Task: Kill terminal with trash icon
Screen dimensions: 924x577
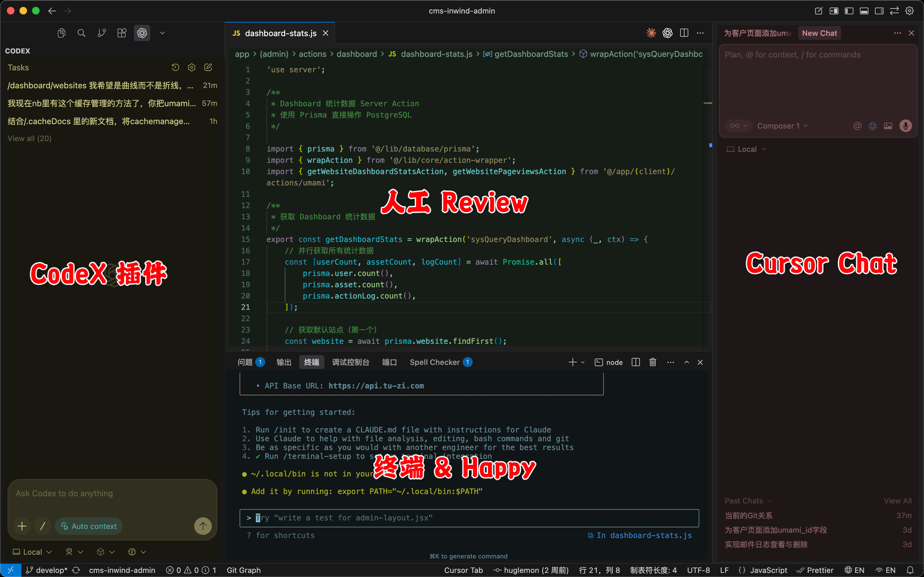Action: click(x=653, y=362)
